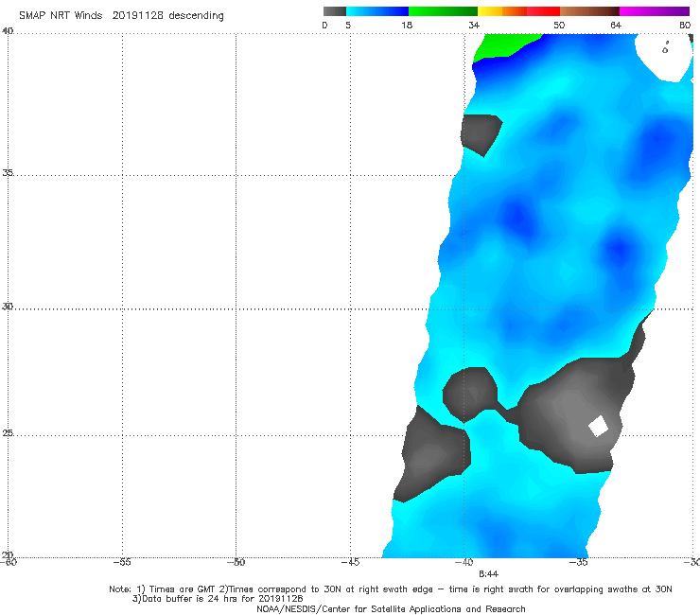Click the word "descending" in the title

click(196, 16)
